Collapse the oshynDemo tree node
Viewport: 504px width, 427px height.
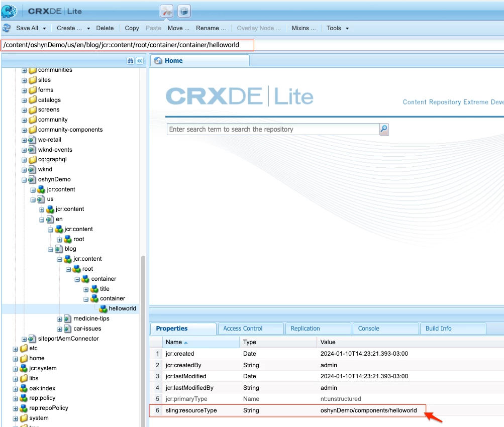(24, 180)
